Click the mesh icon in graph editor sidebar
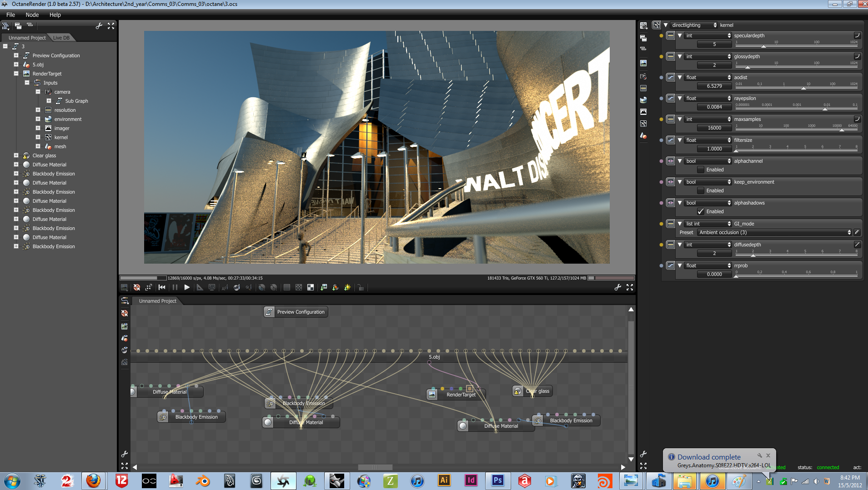The image size is (868, 490). point(125,338)
